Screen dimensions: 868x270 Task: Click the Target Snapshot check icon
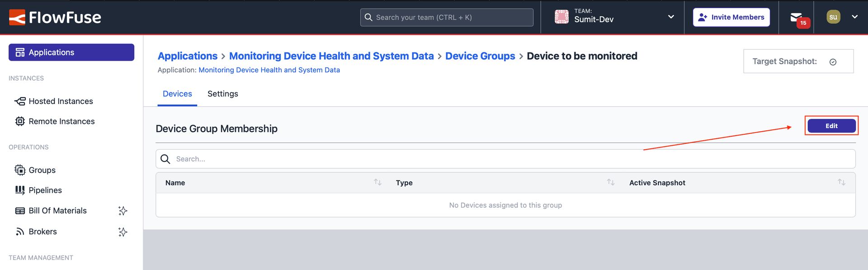[x=833, y=62]
